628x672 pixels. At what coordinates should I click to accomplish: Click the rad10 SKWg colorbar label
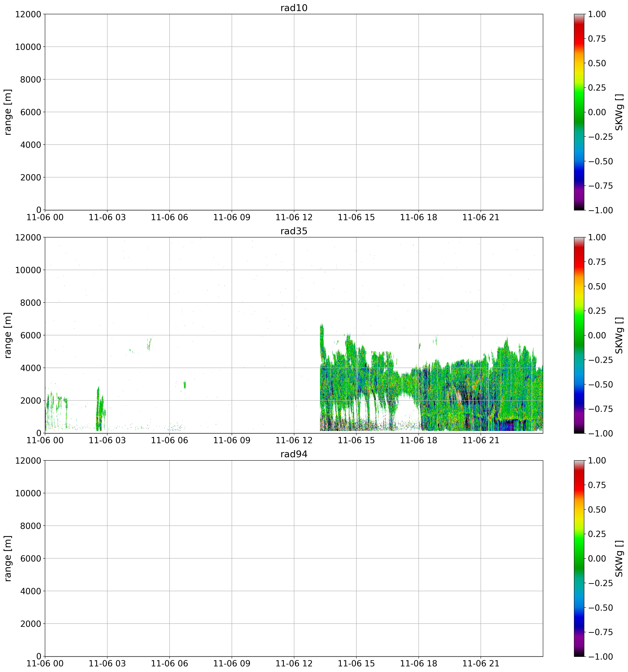(619, 112)
